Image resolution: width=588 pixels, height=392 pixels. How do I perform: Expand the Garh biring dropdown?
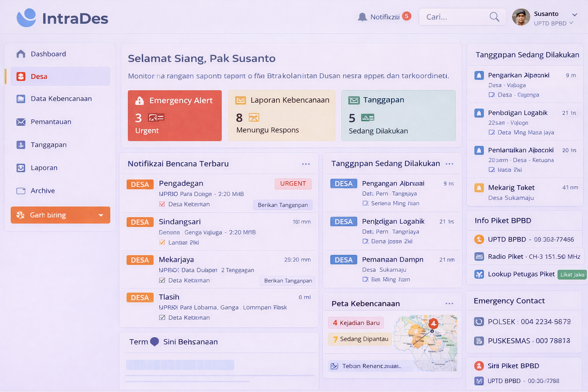coord(101,215)
